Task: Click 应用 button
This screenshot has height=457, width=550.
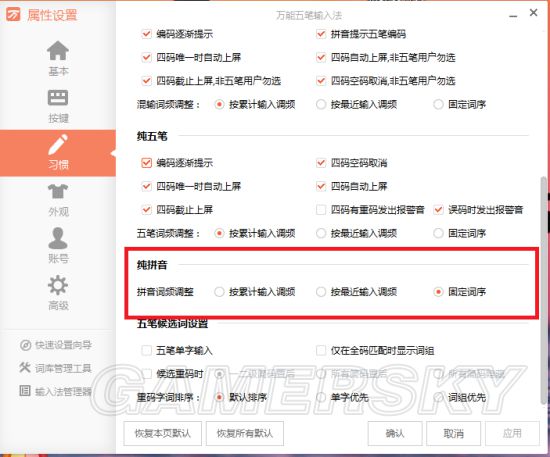Action: (x=512, y=433)
